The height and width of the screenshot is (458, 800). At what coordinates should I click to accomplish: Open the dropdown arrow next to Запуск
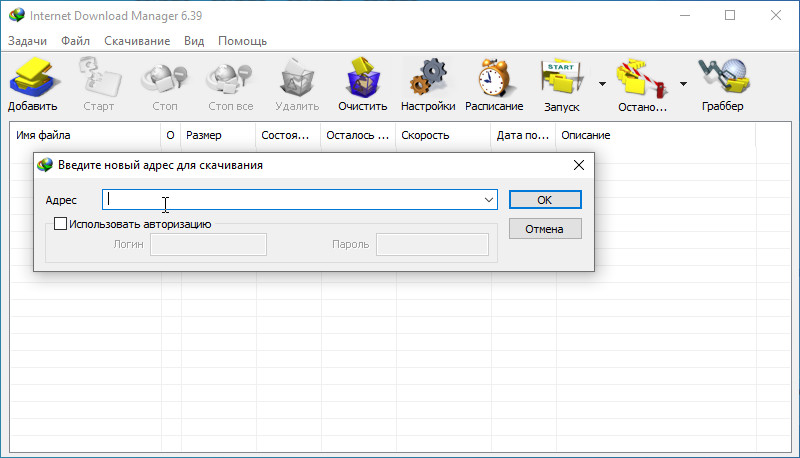click(602, 84)
